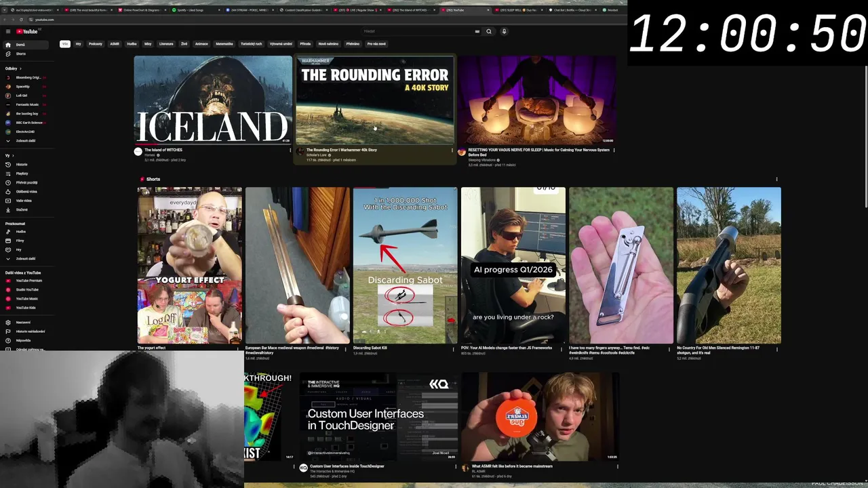Click in the Hledat search field

[x=417, y=31]
